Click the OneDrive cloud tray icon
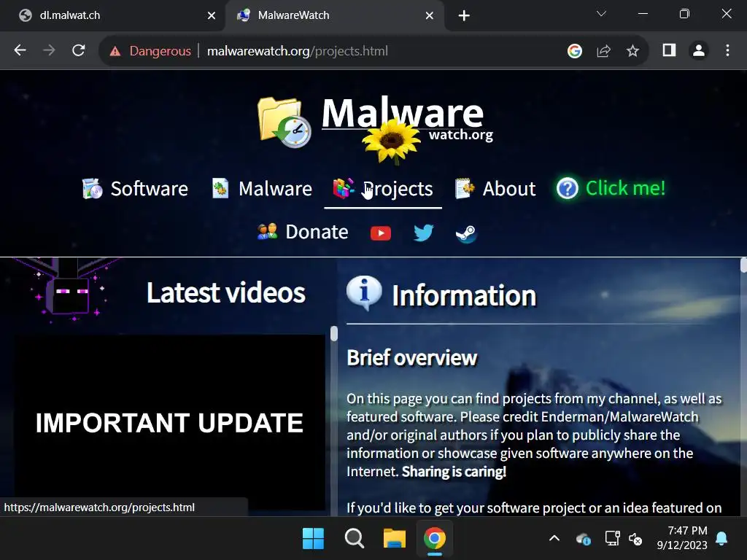 click(x=584, y=539)
